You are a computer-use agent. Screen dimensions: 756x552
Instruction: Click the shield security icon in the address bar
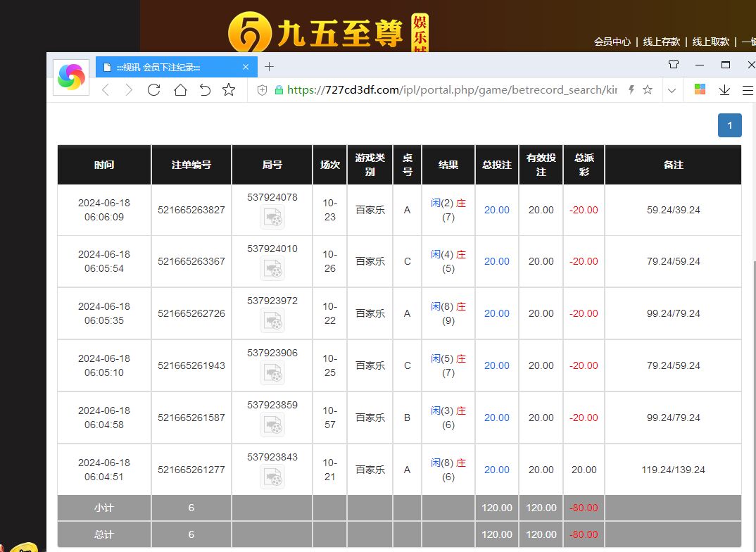pos(263,90)
